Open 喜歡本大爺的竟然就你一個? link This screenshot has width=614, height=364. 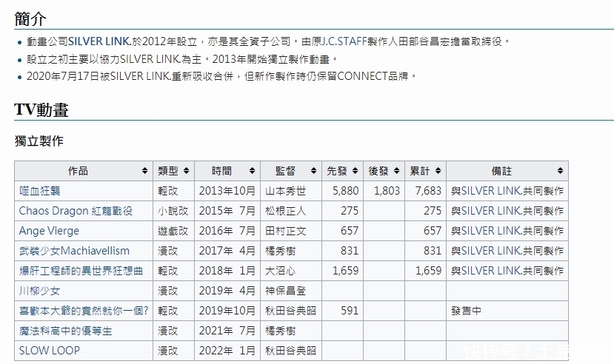84,311
